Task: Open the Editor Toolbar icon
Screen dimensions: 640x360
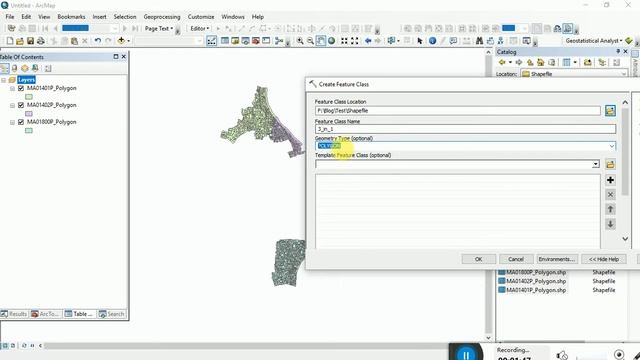Action: coord(211,41)
